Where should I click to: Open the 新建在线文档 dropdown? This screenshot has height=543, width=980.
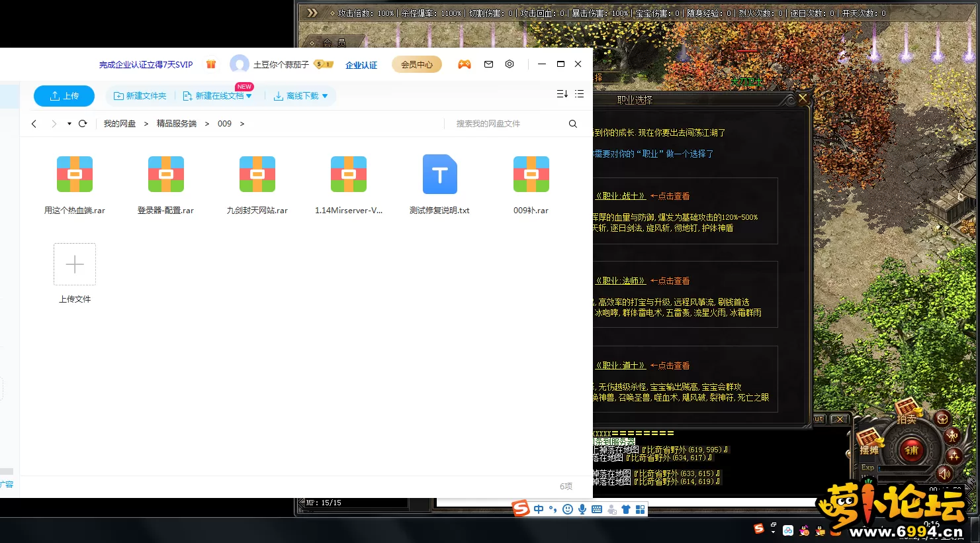pyautogui.click(x=217, y=96)
